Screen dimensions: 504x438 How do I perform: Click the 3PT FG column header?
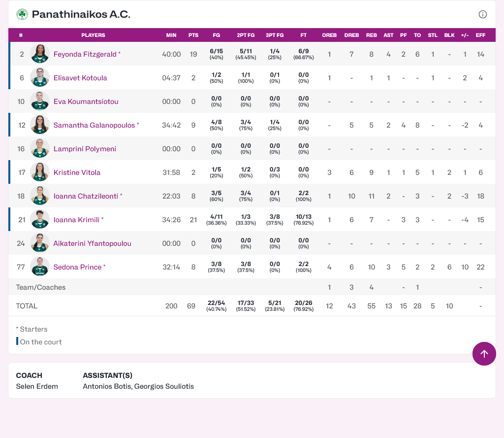click(275, 35)
